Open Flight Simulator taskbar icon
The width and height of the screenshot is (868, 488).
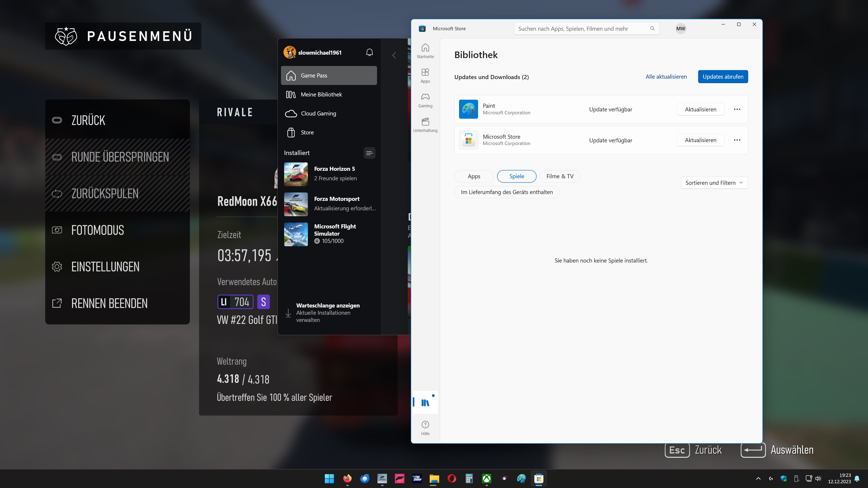click(417, 479)
